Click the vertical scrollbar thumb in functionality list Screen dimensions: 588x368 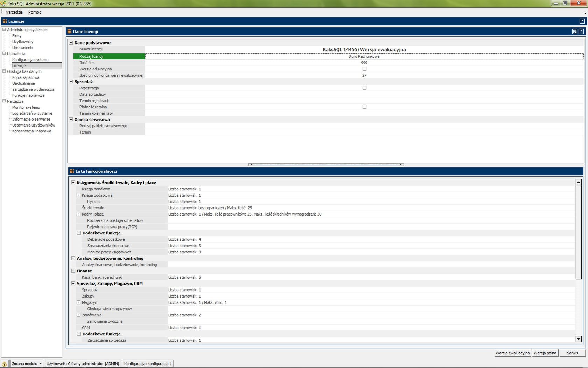coord(579,232)
